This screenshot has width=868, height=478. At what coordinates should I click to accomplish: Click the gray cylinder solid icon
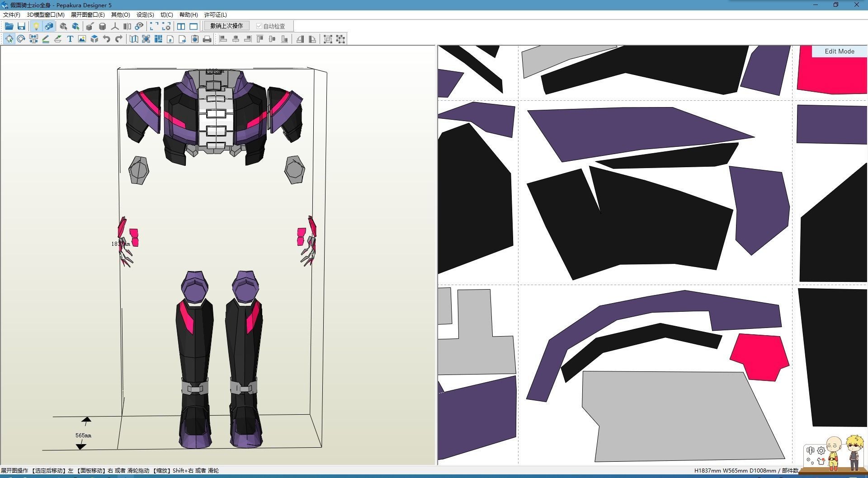coord(102,26)
